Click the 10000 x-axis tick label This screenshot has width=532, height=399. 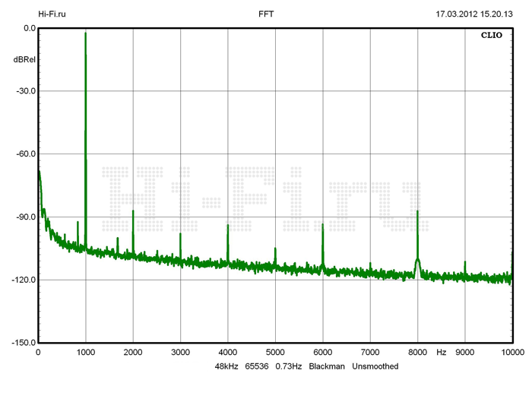[x=512, y=352]
